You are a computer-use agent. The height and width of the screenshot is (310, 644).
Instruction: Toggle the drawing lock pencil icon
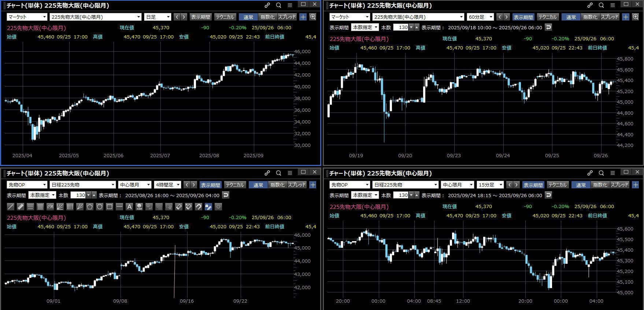(x=208, y=207)
